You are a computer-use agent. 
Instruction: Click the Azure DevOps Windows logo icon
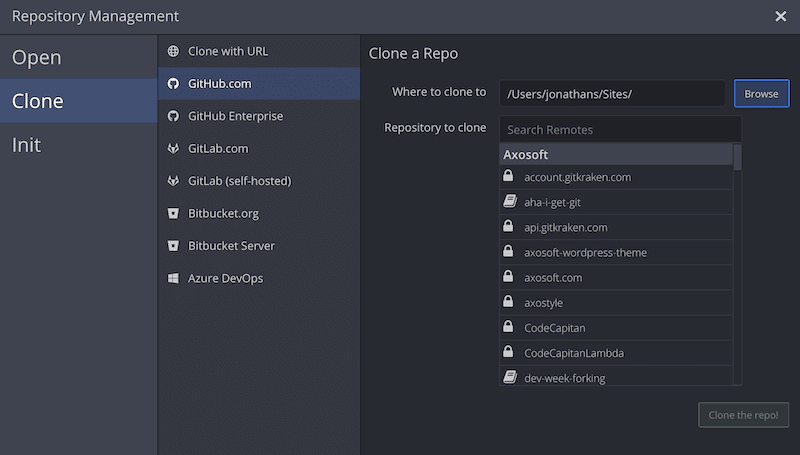[x=173, y=278]
